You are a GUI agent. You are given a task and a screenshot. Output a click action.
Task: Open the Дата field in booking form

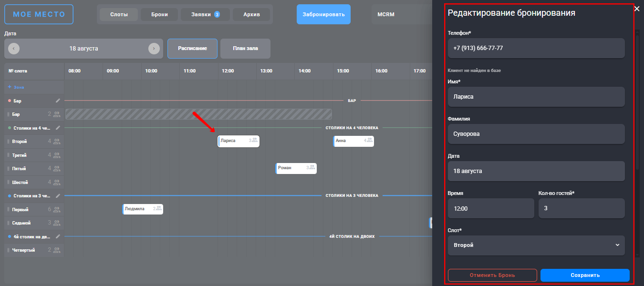click(x=536, y=171)
